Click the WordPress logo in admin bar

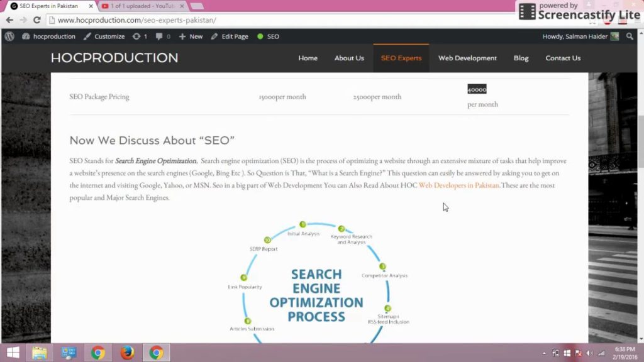pos(9,36)
